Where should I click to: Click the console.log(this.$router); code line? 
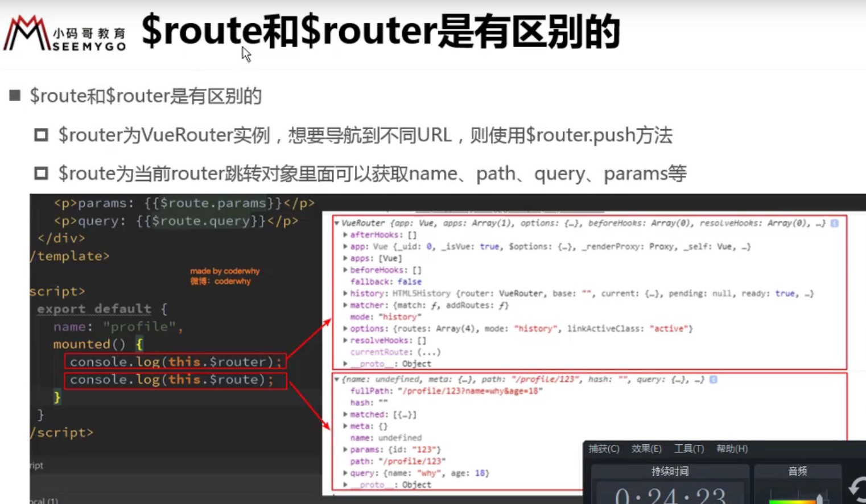[x=175, y=362]
